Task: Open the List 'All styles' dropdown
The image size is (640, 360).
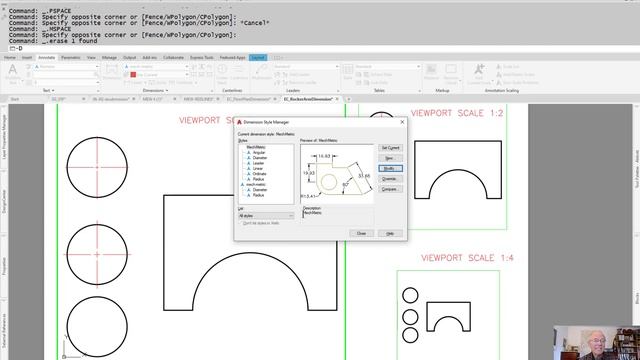Action: pos(266,216)
